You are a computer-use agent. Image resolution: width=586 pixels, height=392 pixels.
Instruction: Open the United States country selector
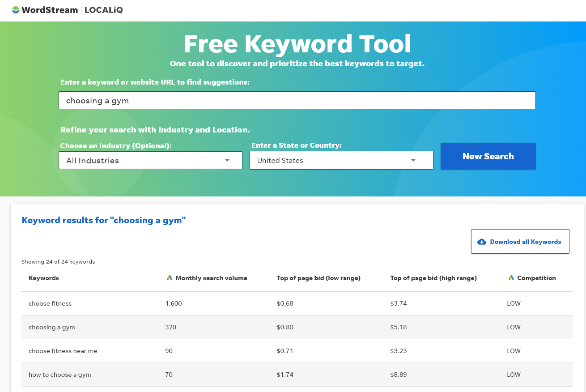(341, 160)
